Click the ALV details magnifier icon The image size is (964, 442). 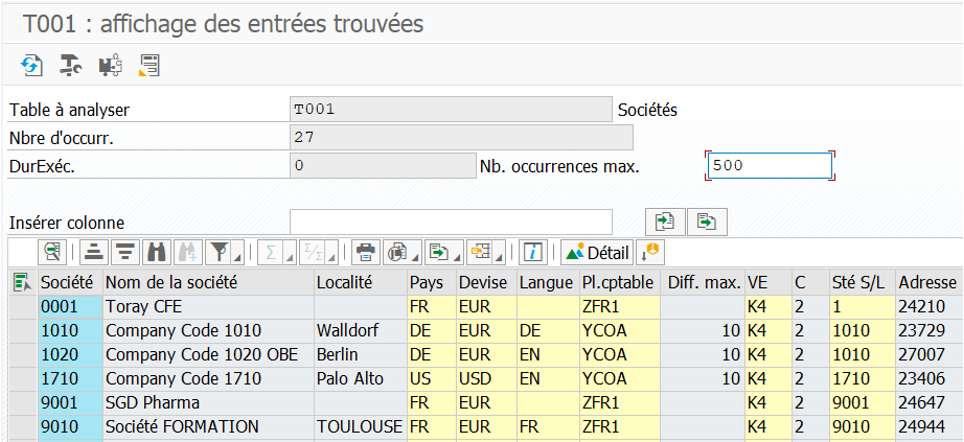(51, 251)
